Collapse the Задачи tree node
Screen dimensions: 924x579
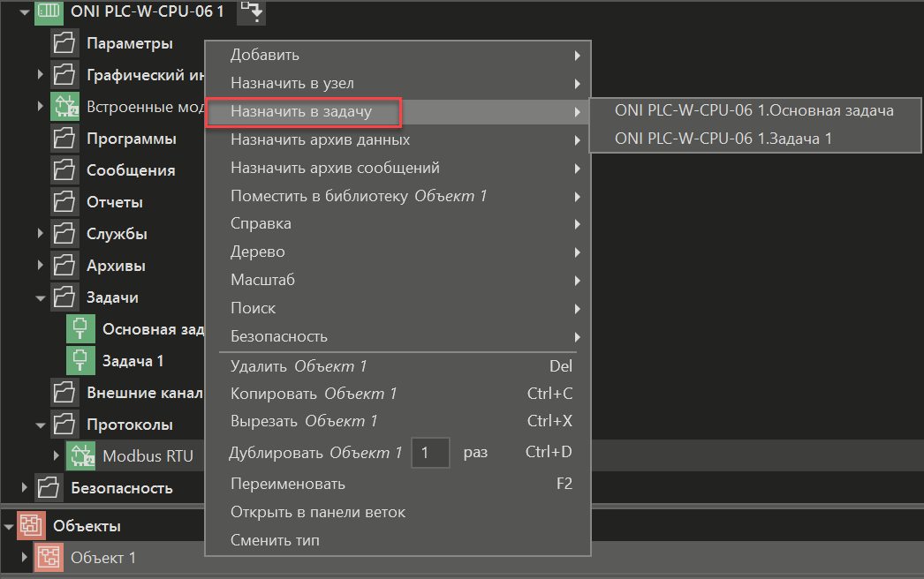[x=40, y=298]
